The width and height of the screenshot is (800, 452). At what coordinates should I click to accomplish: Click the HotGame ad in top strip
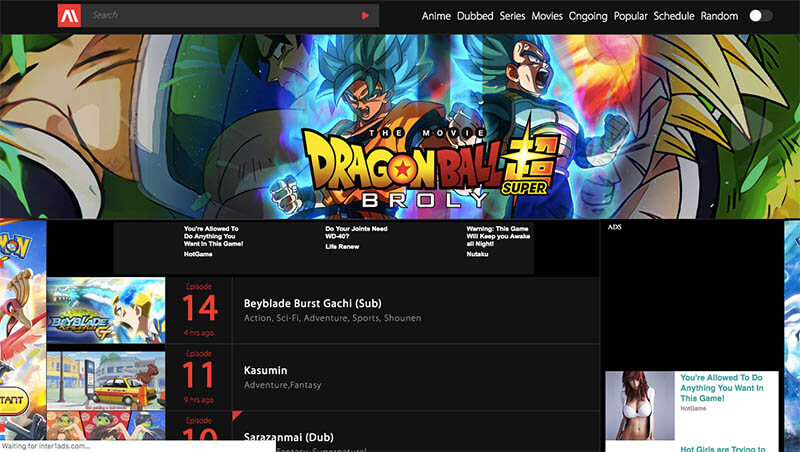click(x=213, y=241)
